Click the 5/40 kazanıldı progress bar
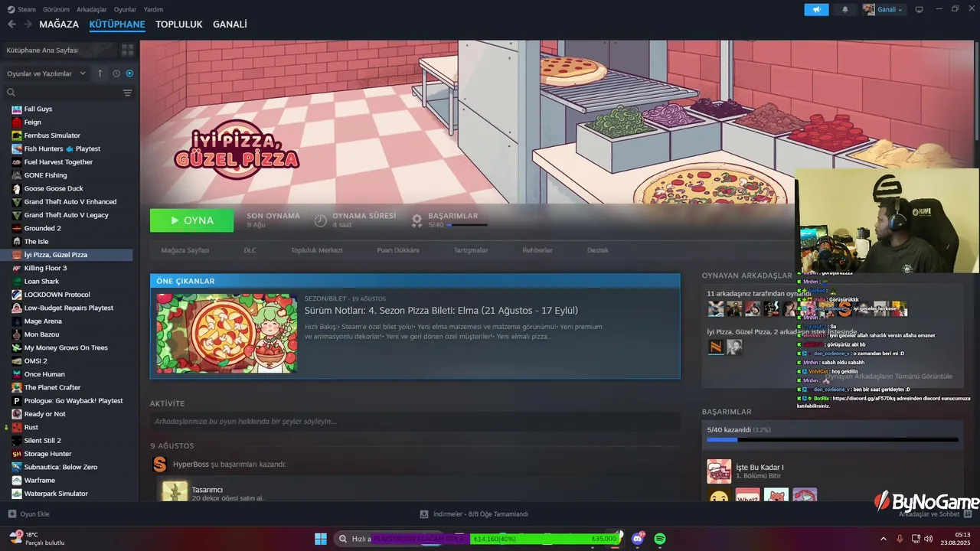Screen dimensions: 980x551 [x=832, y=440]
